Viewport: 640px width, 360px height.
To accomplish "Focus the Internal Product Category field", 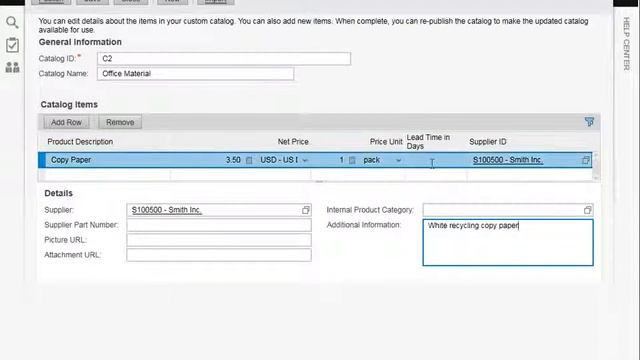I will [508, 210].
